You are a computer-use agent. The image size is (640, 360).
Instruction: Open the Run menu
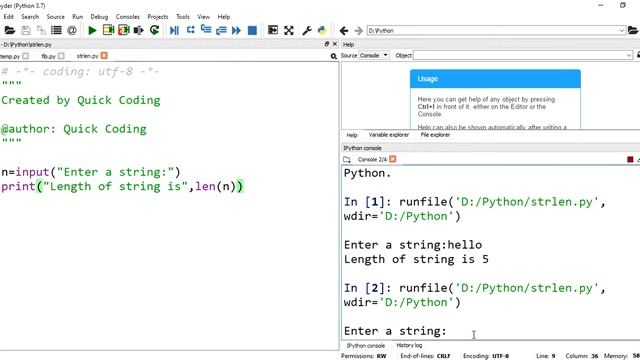coord(78,17)
